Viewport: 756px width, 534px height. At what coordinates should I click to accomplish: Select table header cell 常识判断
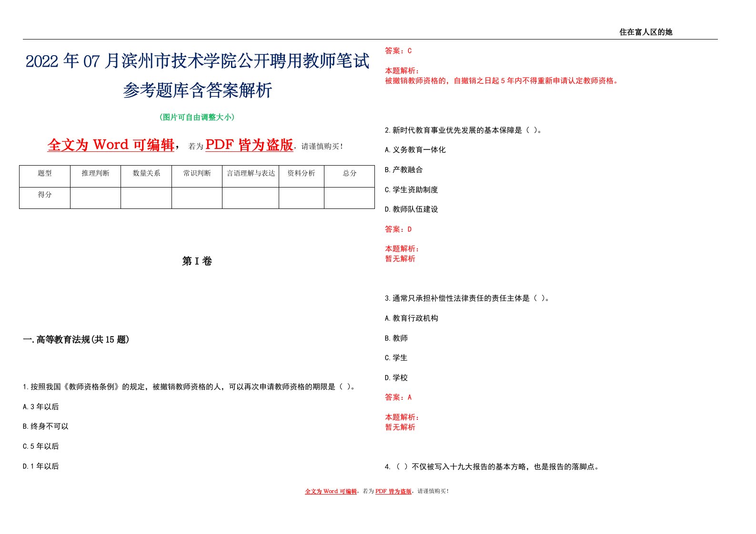coord(197,176)
